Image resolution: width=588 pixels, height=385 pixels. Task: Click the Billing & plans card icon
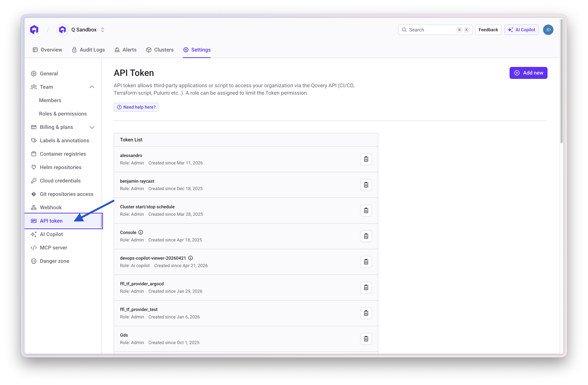[x=34, y=127]
